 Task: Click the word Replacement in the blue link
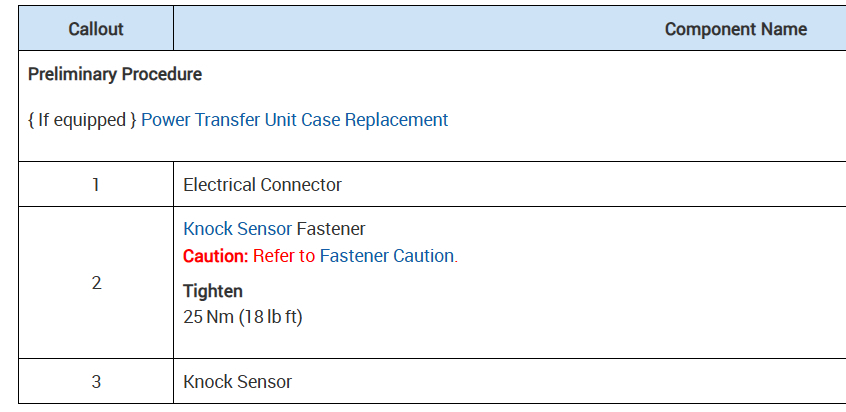[396, 120]
